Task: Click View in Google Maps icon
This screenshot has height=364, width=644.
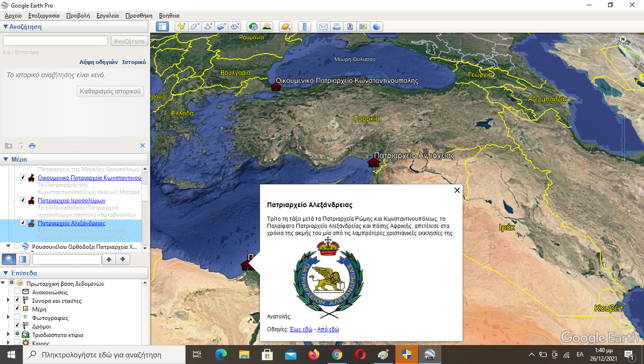Action: pos(363,27)
